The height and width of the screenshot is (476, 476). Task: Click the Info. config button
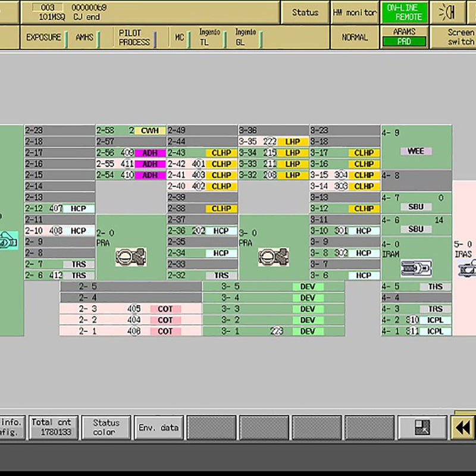coord(12,427)
